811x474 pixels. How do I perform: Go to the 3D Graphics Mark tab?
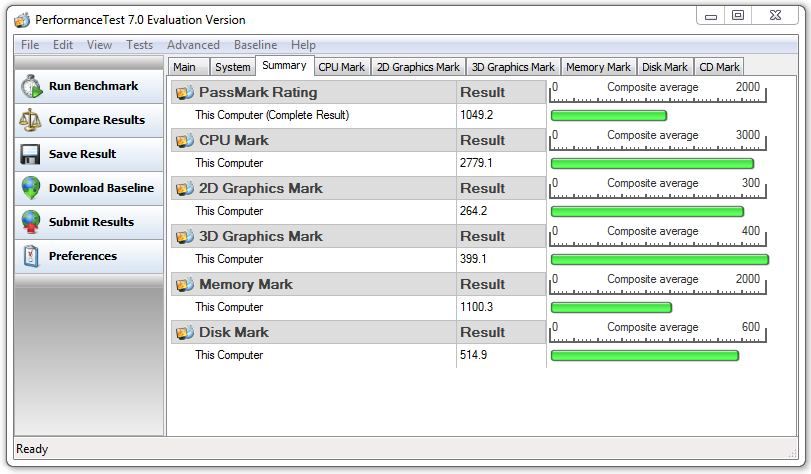(513, 67)
